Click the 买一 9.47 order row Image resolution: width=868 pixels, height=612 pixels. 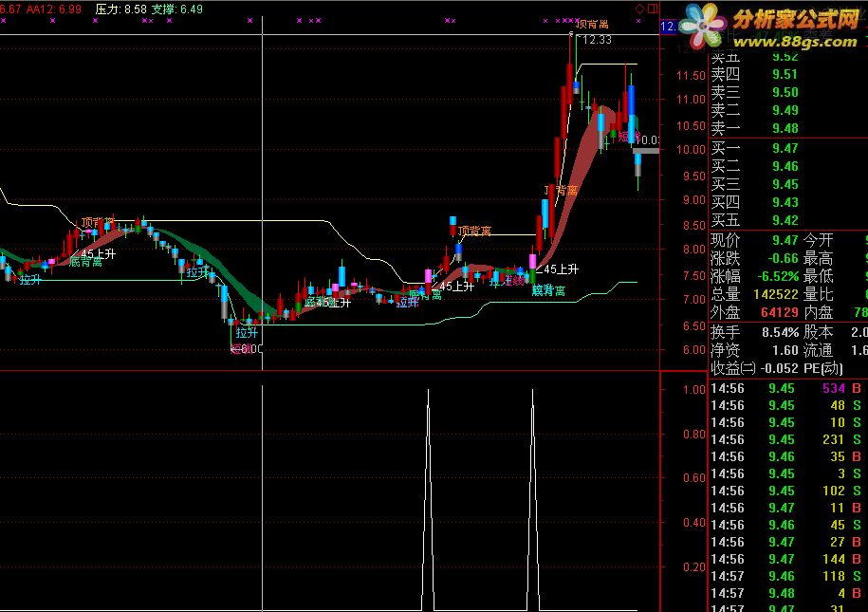(754, 148)
